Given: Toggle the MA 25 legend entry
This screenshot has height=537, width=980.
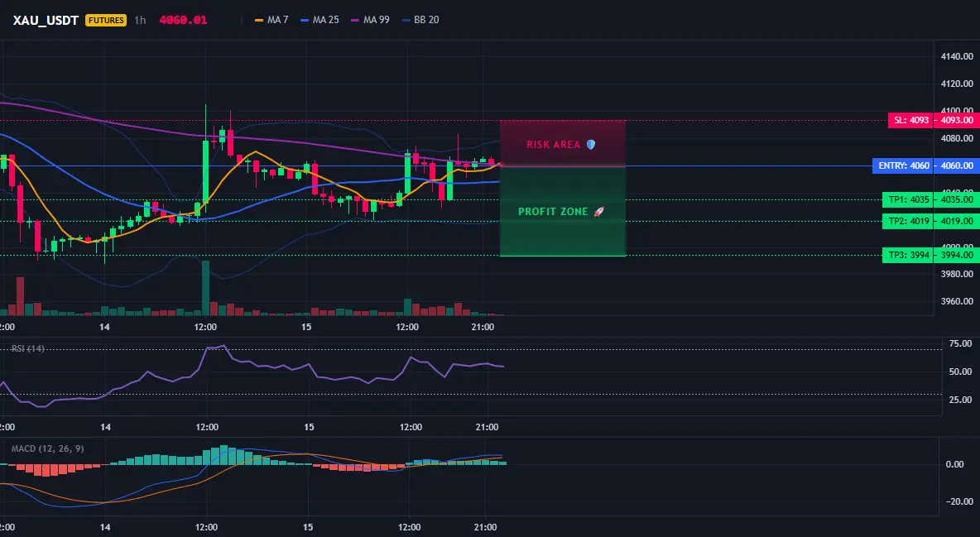Looking at the screenshot, I should coord(319,20).
